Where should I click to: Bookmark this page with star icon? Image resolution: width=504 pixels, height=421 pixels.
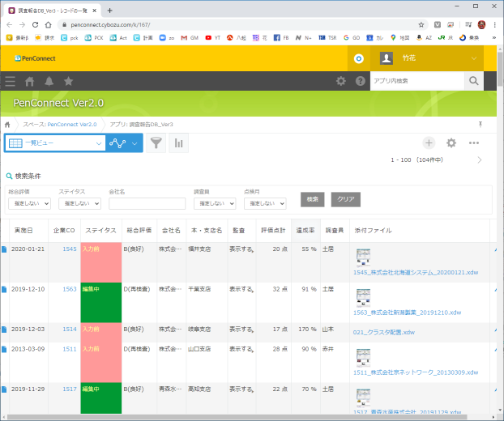pos(421,25)
